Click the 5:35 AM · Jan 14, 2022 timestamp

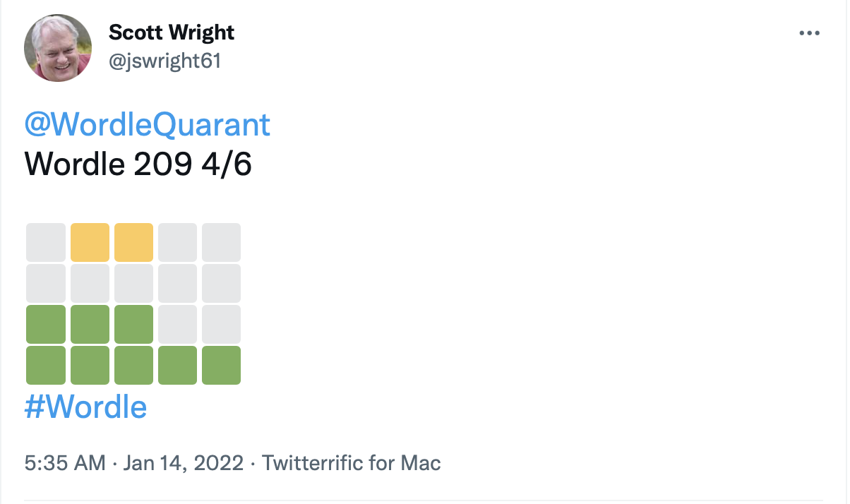pyautogui.click(x=134, y=463)
